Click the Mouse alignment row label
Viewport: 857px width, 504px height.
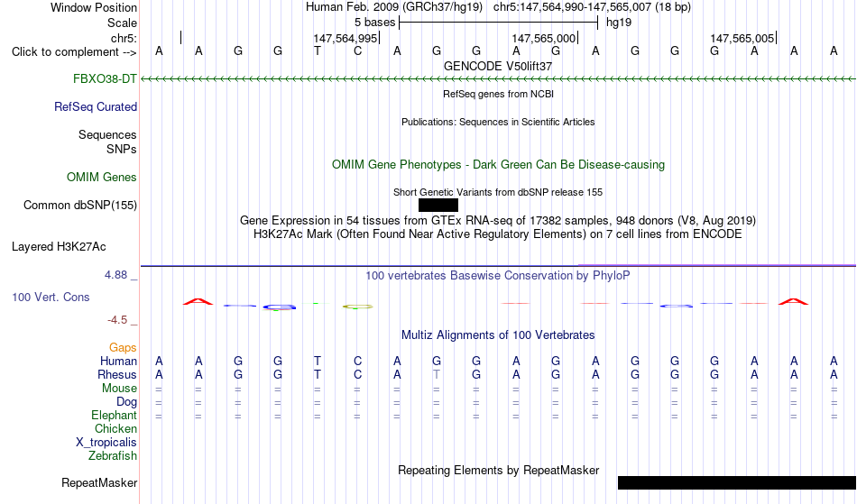tap(120, 389)
